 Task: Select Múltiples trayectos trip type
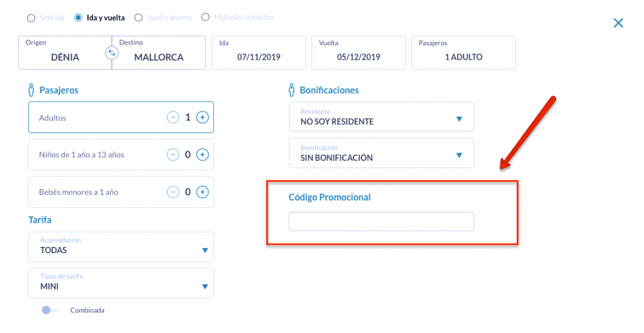point(206,18)
